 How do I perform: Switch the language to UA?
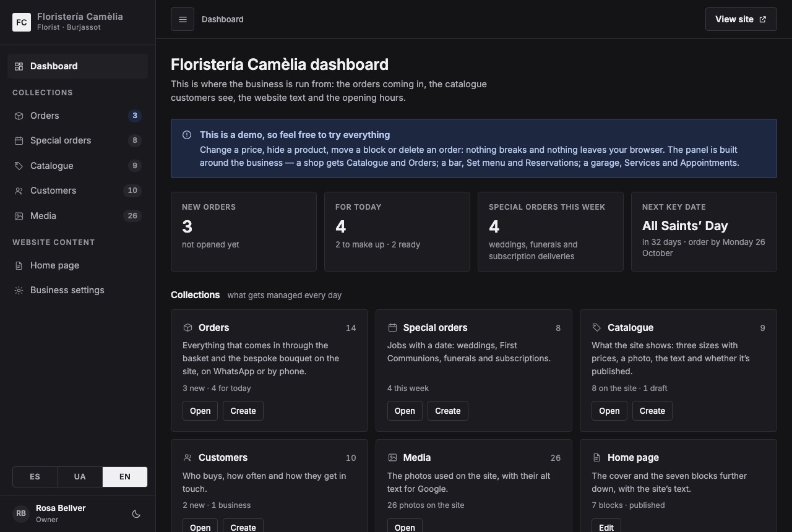[80, 477]
